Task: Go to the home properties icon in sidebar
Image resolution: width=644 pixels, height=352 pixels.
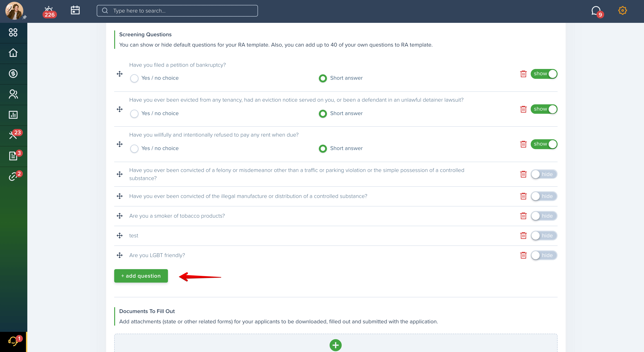Action: tap(13, 53)
